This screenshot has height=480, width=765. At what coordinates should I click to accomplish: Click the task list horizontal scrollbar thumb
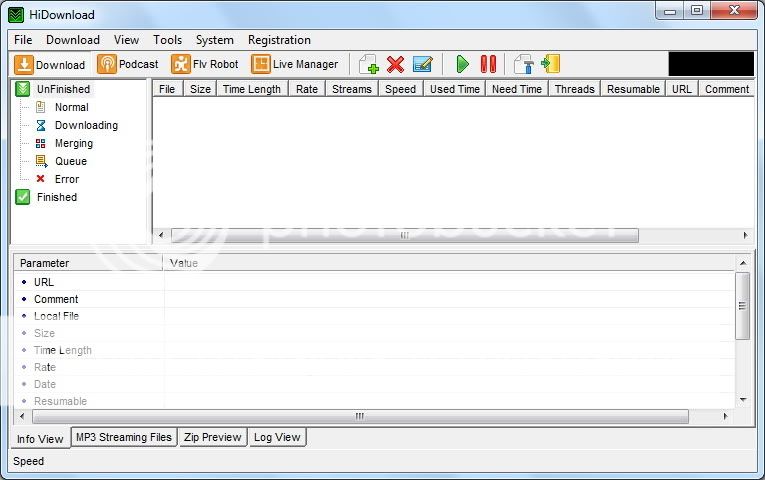[404, 235]
